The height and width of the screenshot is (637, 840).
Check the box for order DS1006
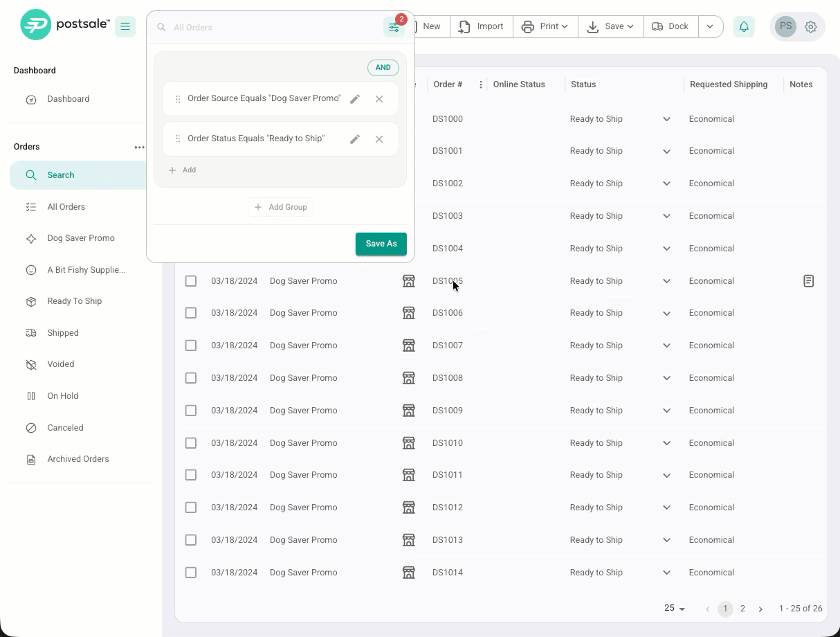[x=191, y=313]
